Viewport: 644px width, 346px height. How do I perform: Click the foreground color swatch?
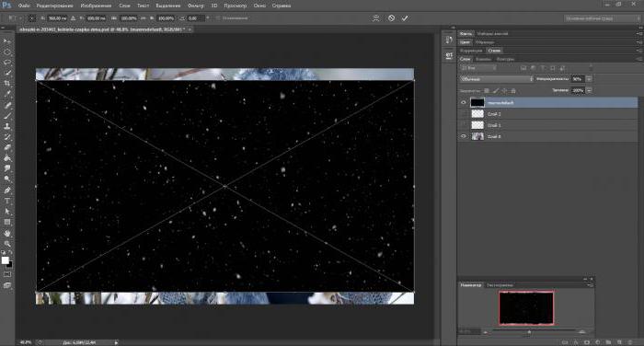tap(5, 260)
